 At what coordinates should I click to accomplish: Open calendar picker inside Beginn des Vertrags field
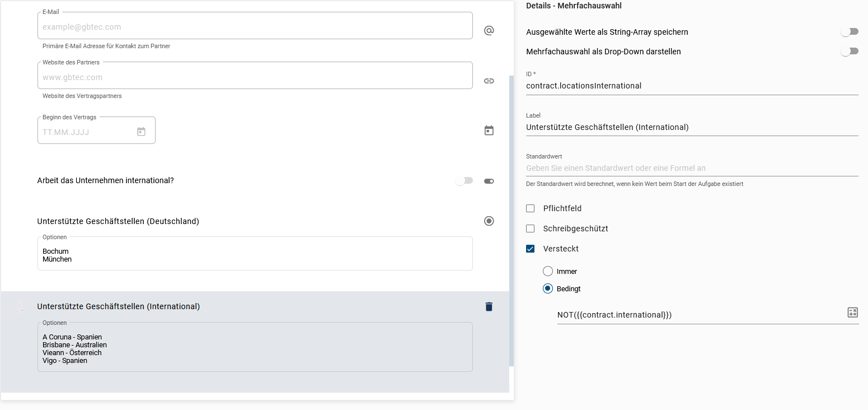pos(141,132)
